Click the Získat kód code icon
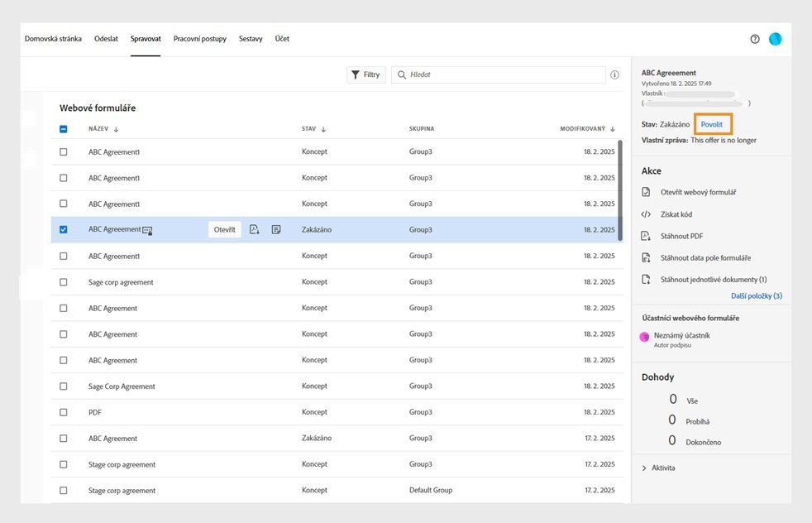The width and height of the screenshot is (812, 523). point(647,214)
